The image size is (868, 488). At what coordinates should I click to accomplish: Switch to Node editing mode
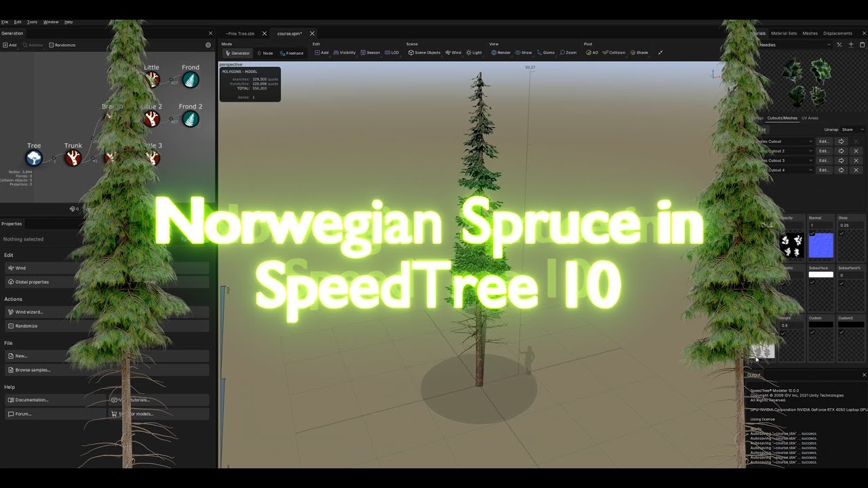(264, 53)
